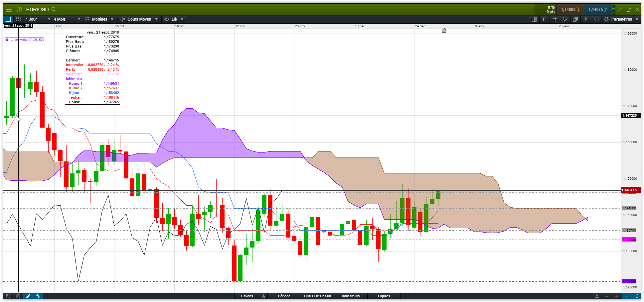644x302 pixels.
Task: Toggle the Lié linked eye option
Action: point(174,19)
